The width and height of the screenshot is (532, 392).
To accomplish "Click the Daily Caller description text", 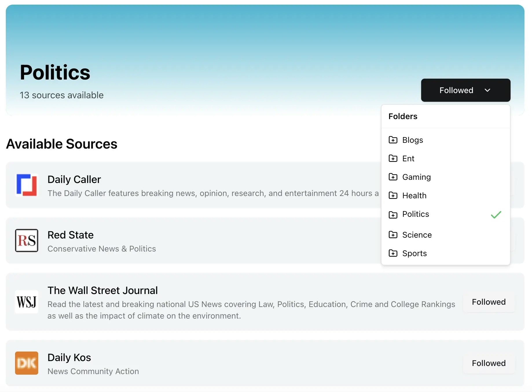I will (213, 193).
